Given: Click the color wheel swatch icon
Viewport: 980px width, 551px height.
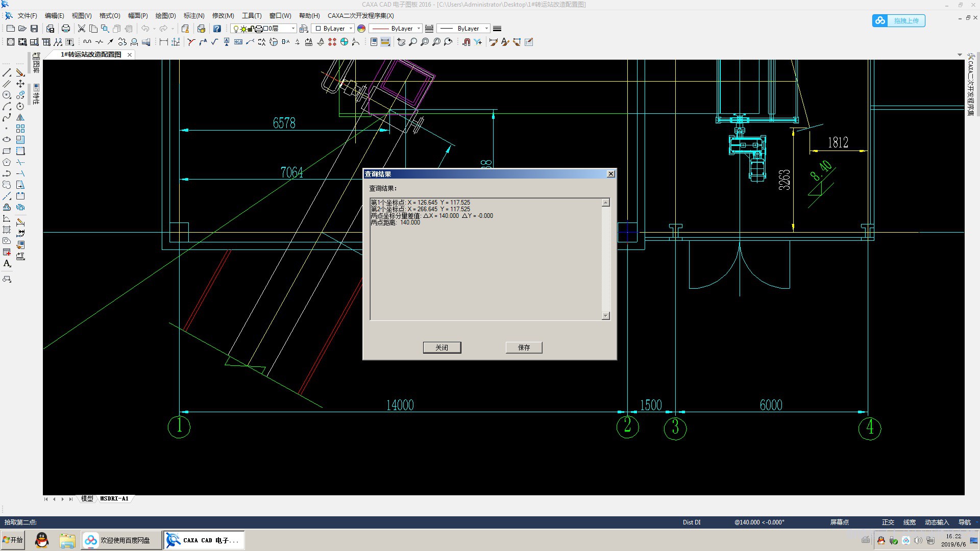Looking at the screenshot, I should click(361, 29).
